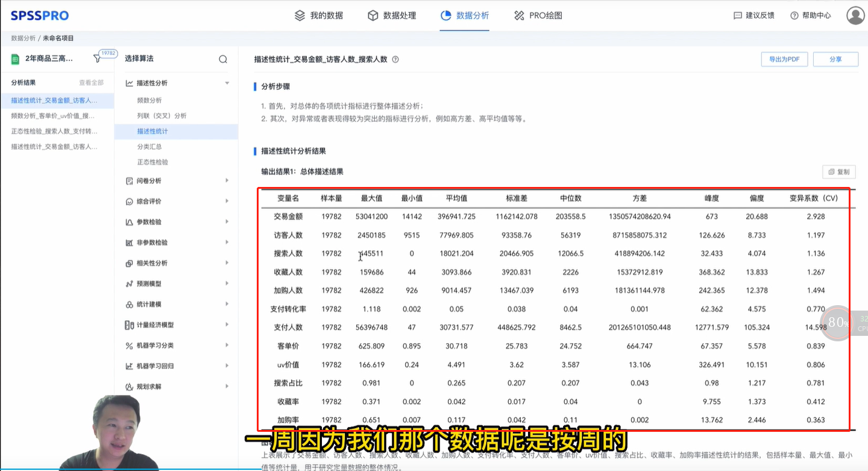
Task: Click 数据分析 in the breadcrumb
Action: click(x=23, y=38)
